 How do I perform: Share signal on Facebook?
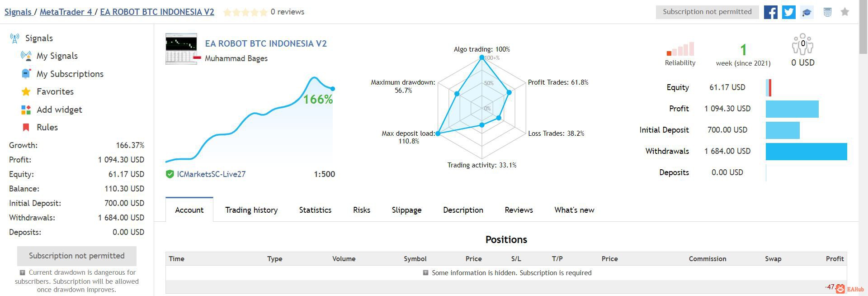[771, 12]
